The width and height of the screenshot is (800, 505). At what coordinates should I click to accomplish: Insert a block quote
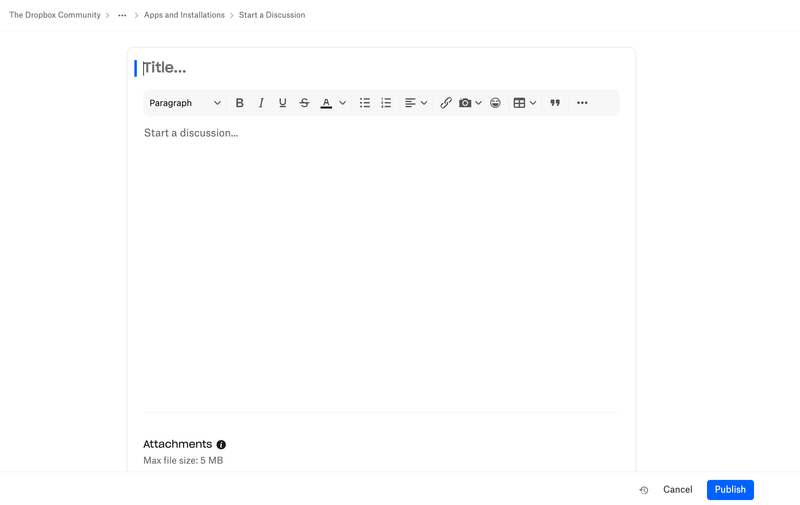point(555,103)
